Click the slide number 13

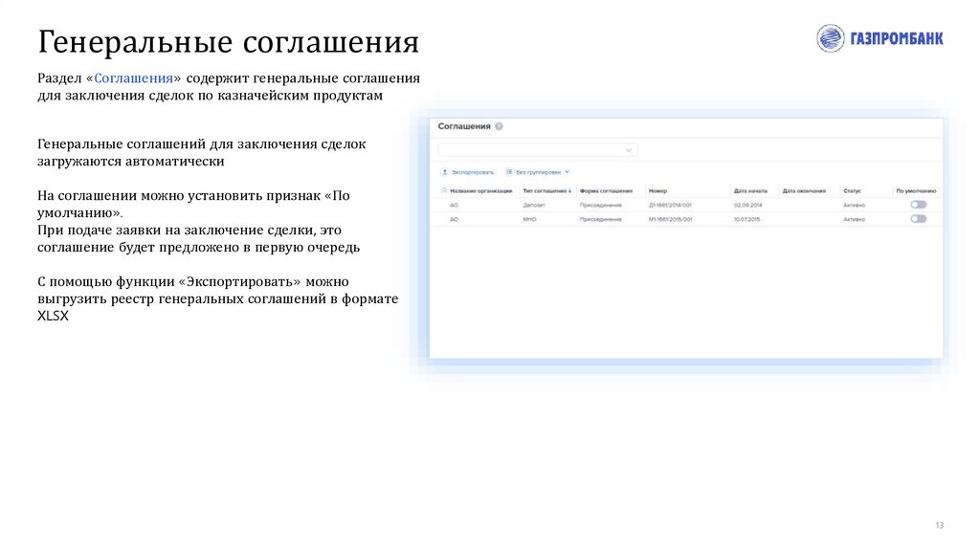point(939,525)
